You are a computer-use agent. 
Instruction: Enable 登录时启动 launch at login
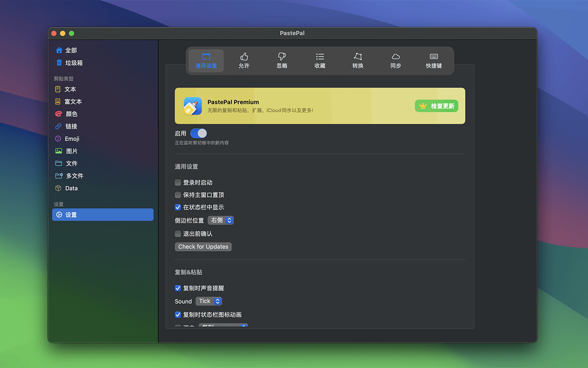click(178, 183)
